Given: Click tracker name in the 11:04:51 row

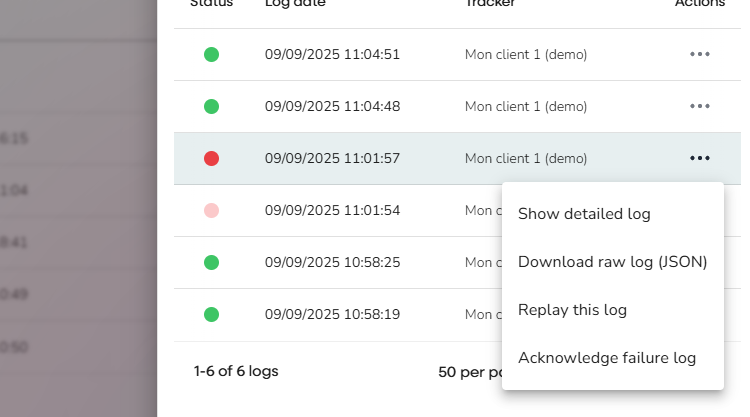Looking at the screenshot, I should pos(526,54).
